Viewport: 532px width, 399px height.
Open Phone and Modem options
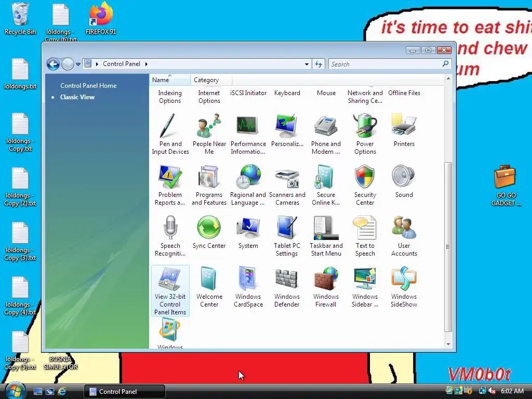(326, 135)
